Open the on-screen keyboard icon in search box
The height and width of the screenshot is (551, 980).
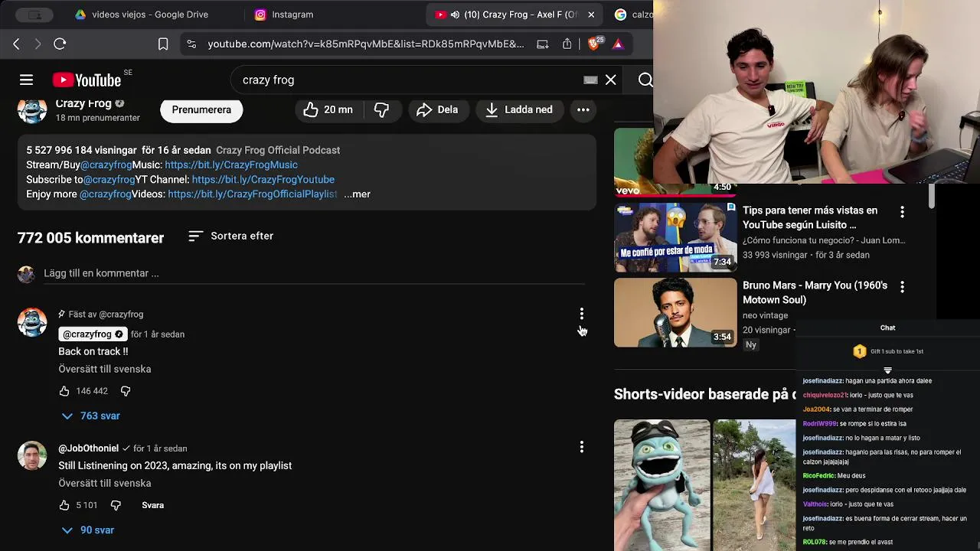tap(590, 80)
